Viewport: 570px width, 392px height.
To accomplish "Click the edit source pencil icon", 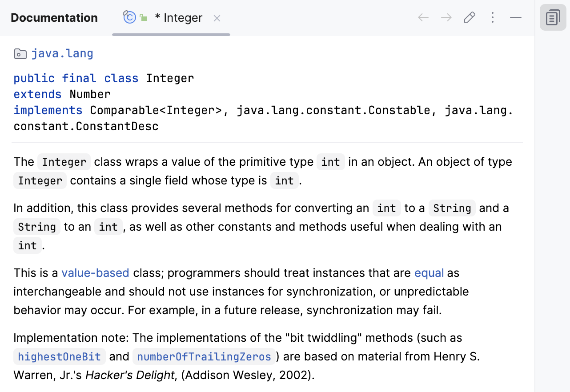I will (x=470, y=17).
